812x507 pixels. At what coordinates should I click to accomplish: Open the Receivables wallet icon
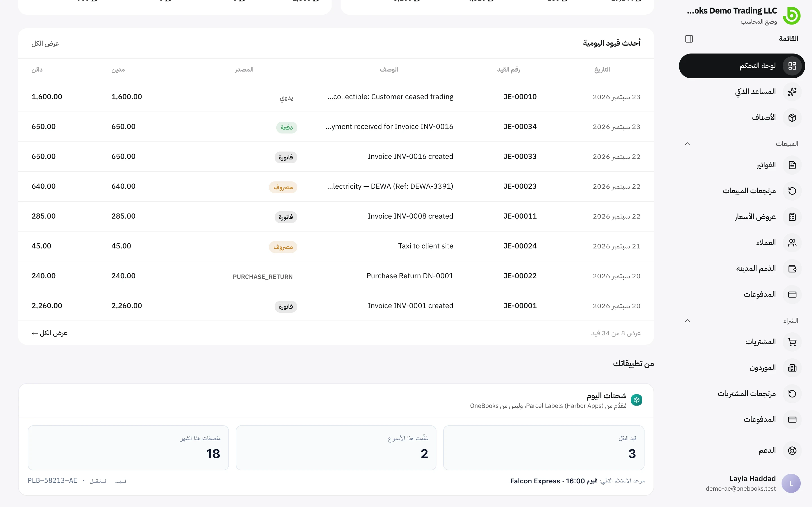(x=792, y=269)
